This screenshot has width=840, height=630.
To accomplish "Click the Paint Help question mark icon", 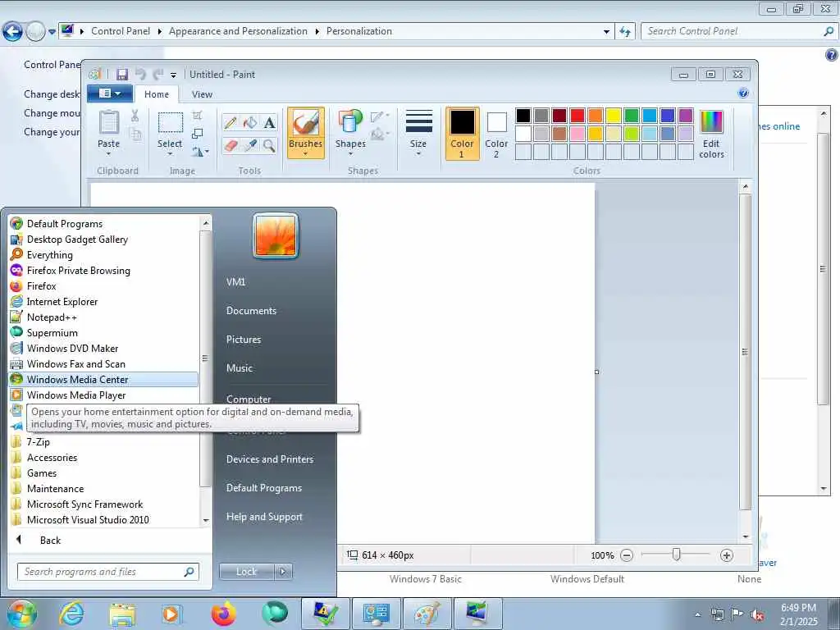I will point(743,94).
